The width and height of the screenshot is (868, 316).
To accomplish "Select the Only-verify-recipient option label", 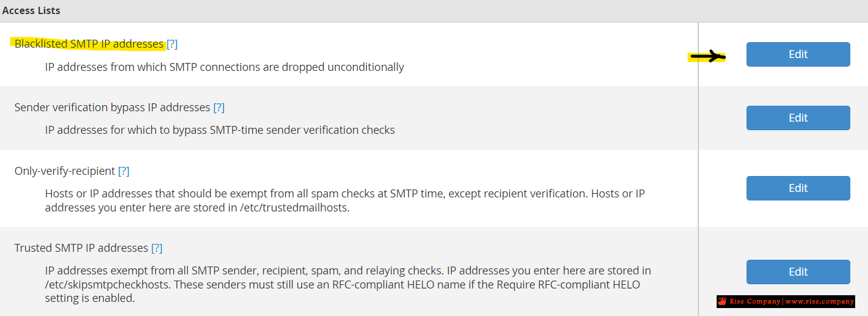I will coord(65,171).
